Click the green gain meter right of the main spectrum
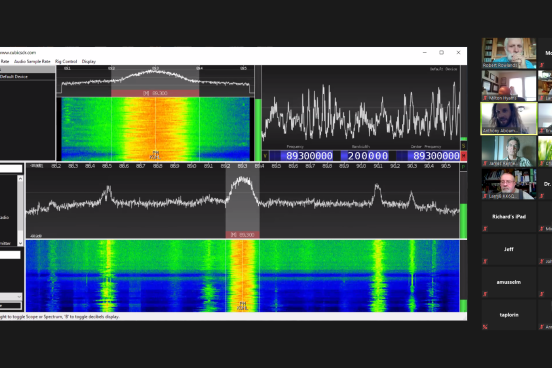The height and width of the screenshot is (368, 552). (x=464, y=220)
